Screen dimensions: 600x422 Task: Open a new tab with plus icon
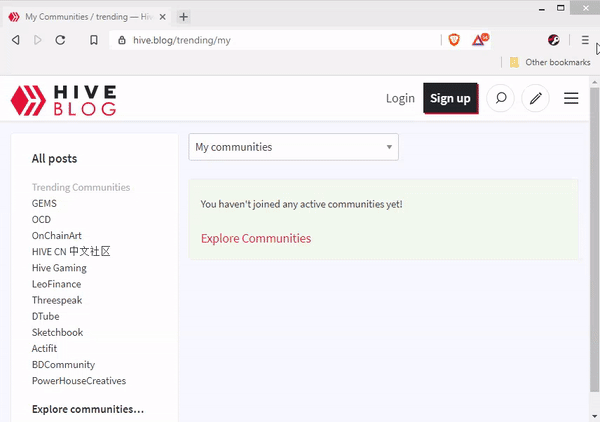click(x=184, y=17)
